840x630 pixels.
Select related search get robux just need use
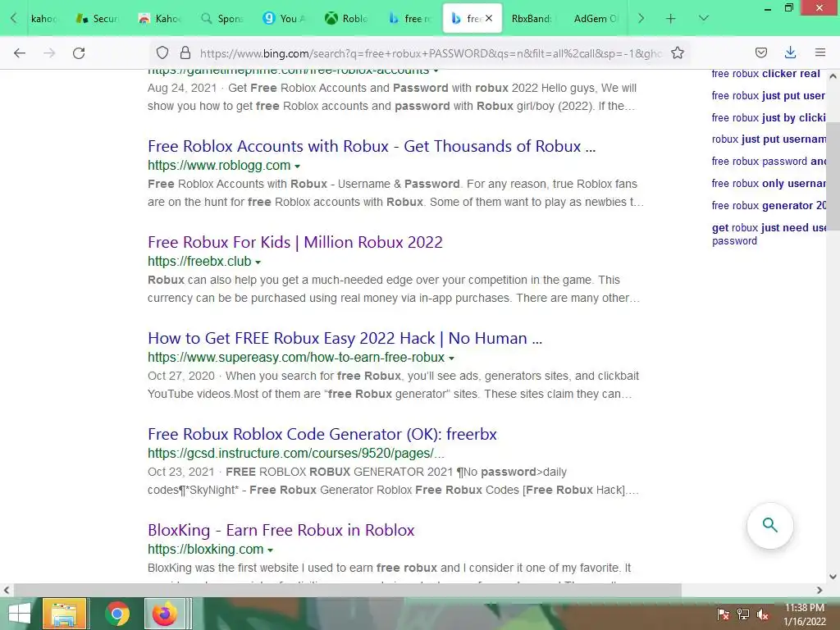[x=768, y=234]
